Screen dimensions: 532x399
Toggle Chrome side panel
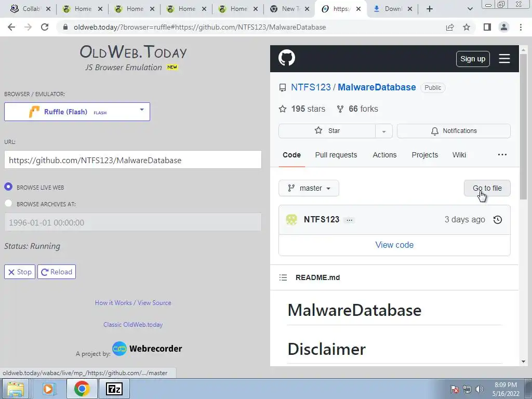[487, 27]
